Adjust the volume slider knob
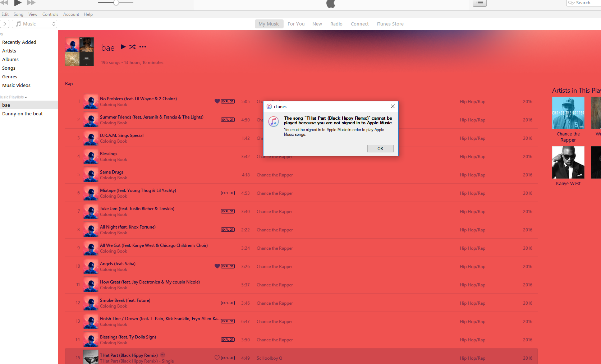Screen dimensions: 601x364 (x=116, y=3)
